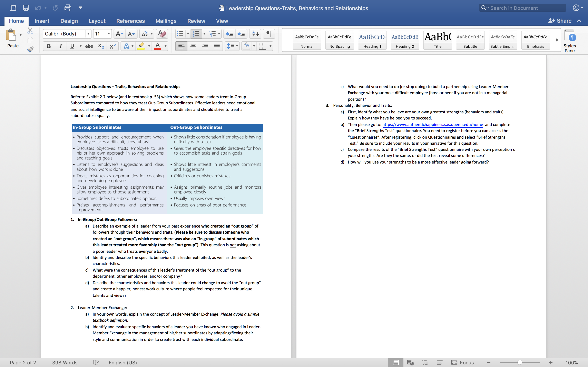Open the Mailings tab
The image size is (588, 367).
[x=166, y=21]
